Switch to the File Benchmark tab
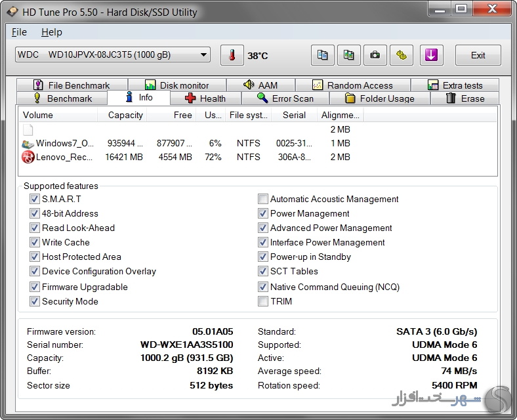The image size is (517, 420). (x=72, y=85)
